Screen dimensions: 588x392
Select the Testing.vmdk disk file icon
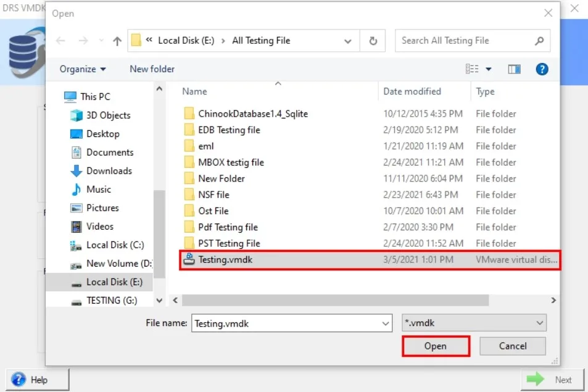tap(189, 260)
